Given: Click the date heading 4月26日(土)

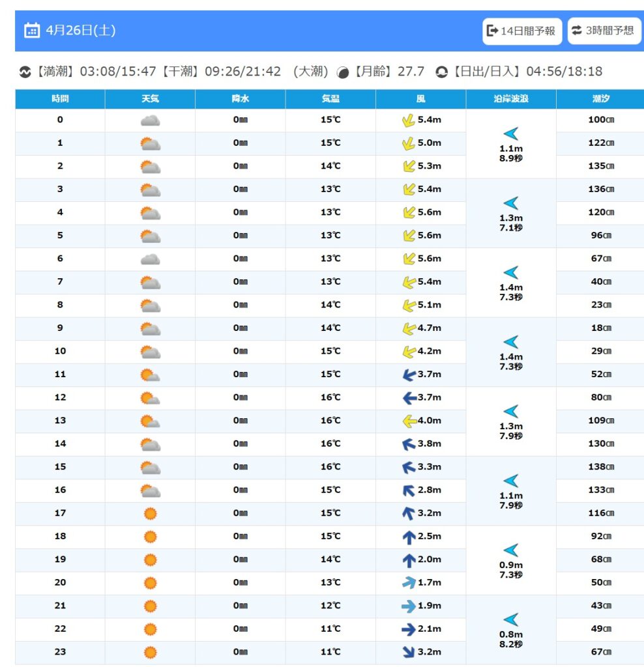Looking at the screenshot, I should pyautogui.click(x=81, y=31).
